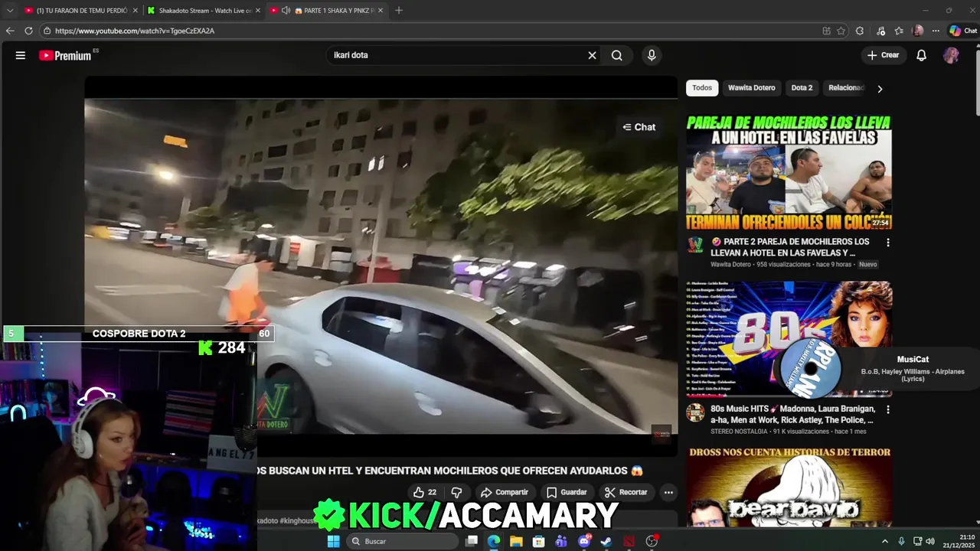980x551 pixels.
Task: Open options for 80s Music HITS video
Action: click(x=888, y=409)
